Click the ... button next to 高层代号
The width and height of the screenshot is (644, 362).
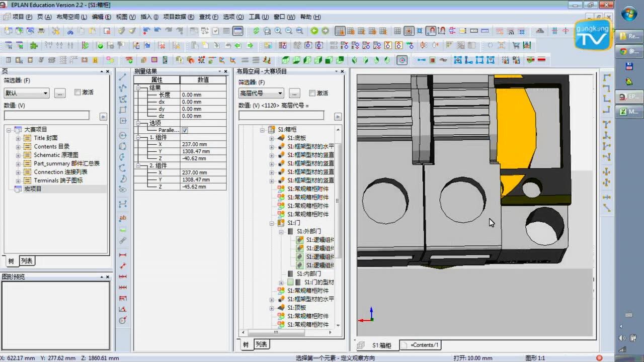click(294, 93)
